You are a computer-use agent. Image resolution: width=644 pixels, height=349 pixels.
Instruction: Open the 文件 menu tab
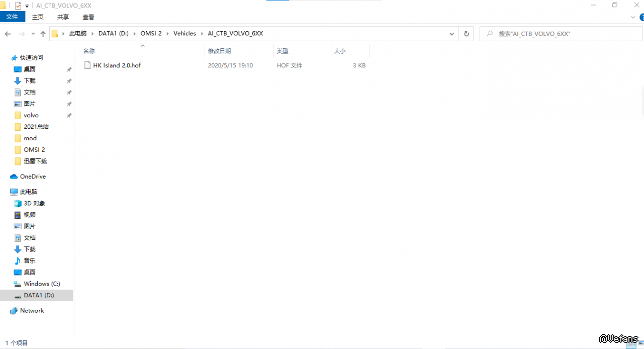pos(12,17)
